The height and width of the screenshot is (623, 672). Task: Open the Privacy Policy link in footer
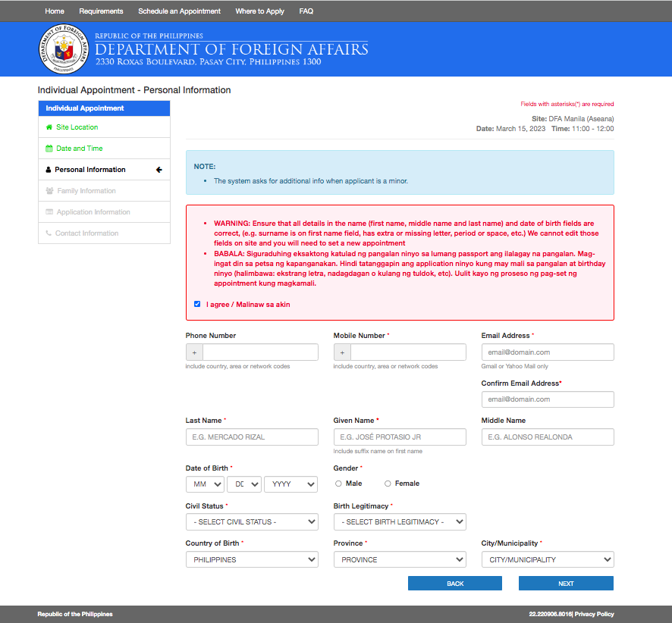click(595, 614)
